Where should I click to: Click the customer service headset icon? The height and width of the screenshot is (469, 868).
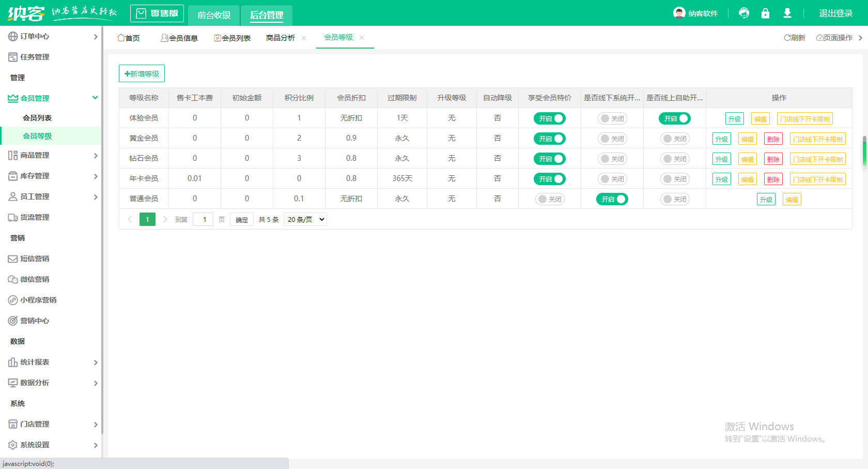click(744, 13)
